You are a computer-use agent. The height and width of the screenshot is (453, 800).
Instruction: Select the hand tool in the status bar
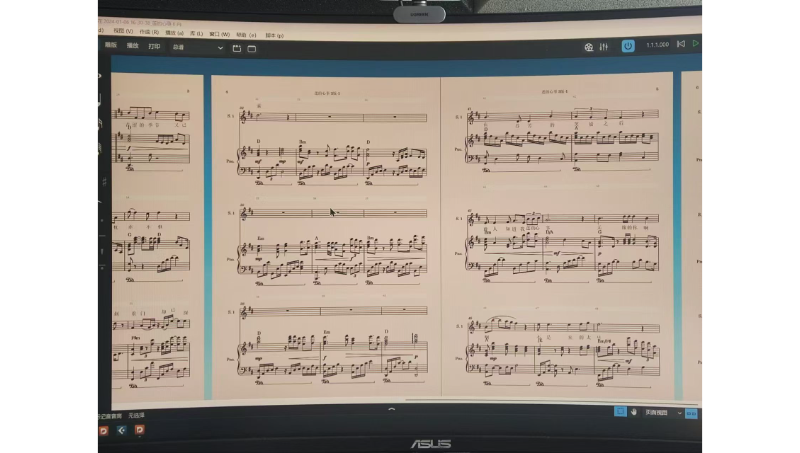coord(634,412)
